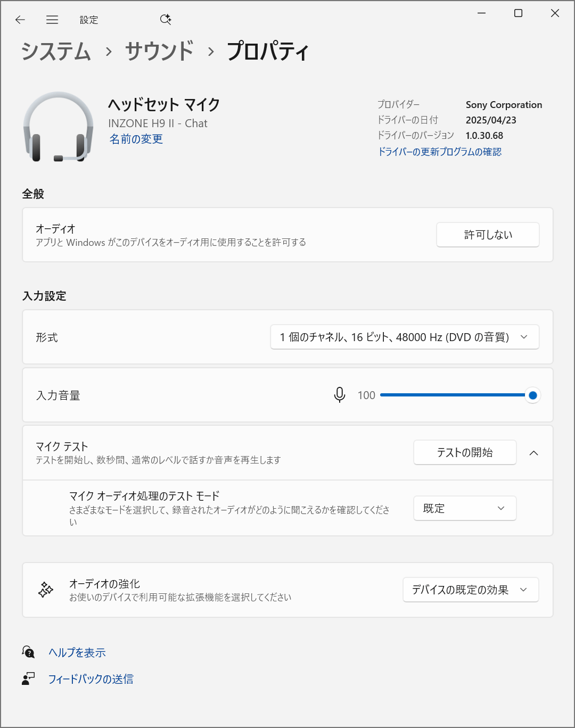575x728 pixels.
Task: Start the mic test with テストの開始
Action: click(464, 452)
